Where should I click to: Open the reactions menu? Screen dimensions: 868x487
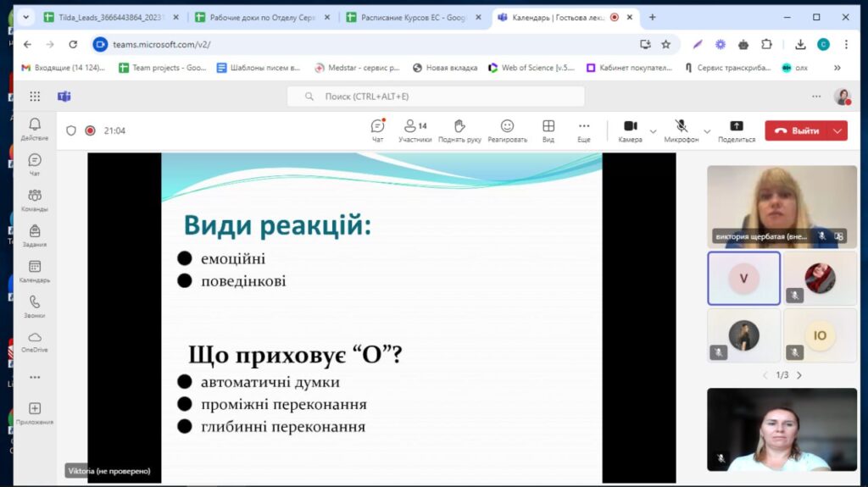tap(507, 130)
